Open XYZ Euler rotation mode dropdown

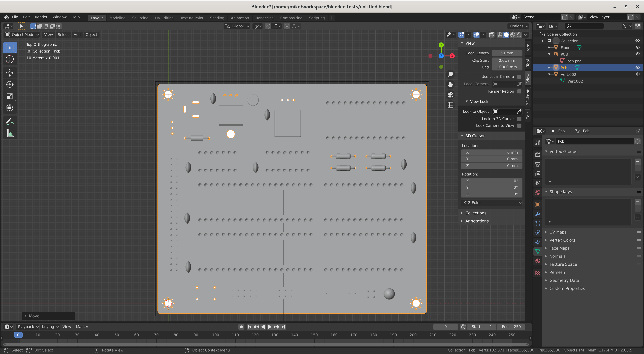(492, 203)
